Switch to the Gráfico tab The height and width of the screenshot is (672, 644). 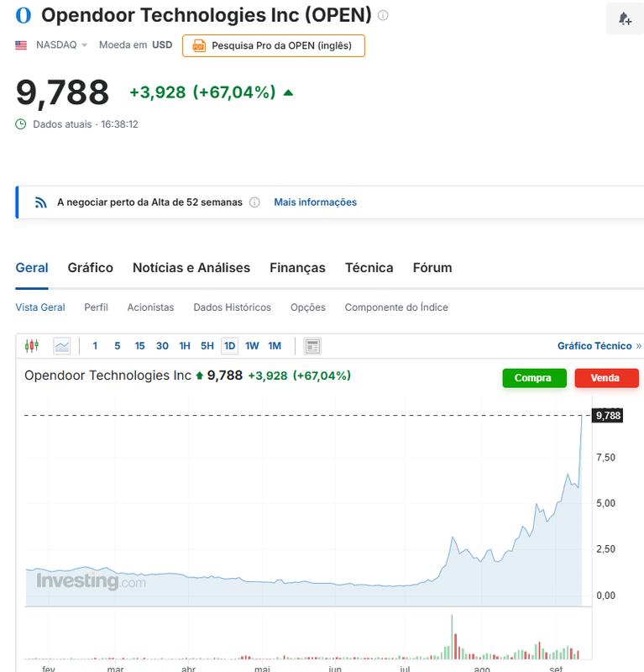tap(91, 268)
